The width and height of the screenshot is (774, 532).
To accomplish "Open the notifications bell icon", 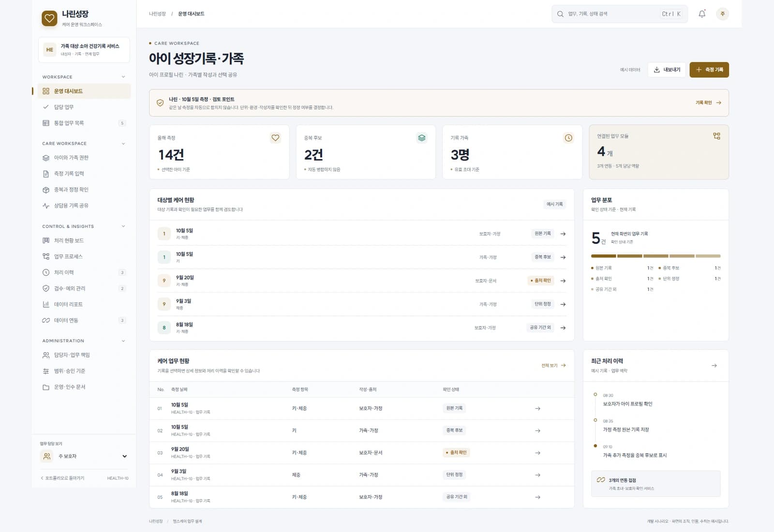I will (702, 14).
